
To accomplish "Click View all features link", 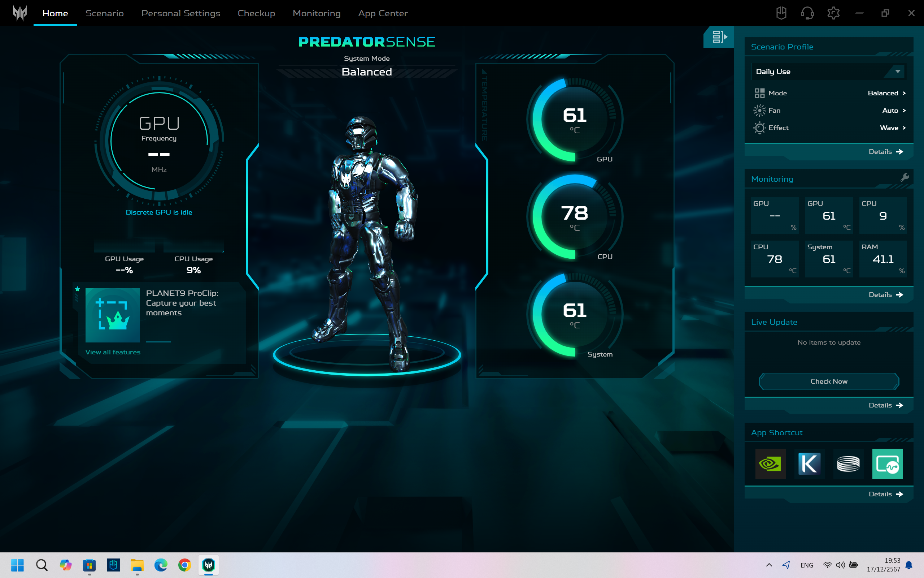I will click(x=113, y=352).
